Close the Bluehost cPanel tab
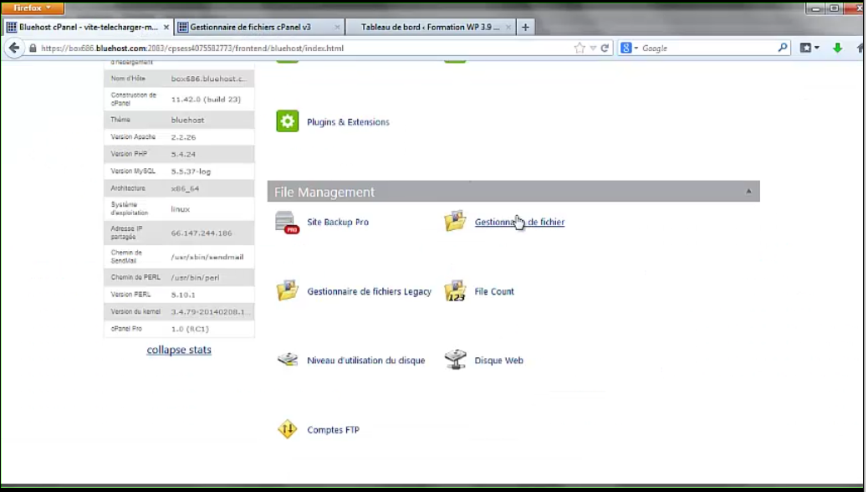Image resolution: width=868 pixels, height=492 pixels. click(166, 27)
